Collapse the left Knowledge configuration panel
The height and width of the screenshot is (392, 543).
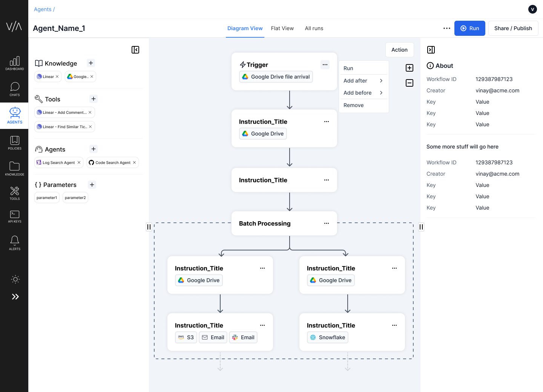tap(135, 49)
